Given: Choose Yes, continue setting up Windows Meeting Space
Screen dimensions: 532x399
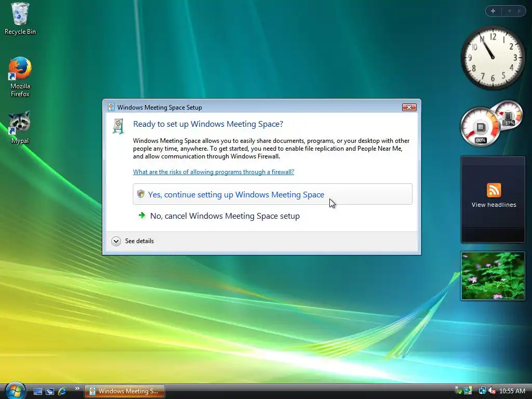Looking at the screenshot, I should (272, 194).
